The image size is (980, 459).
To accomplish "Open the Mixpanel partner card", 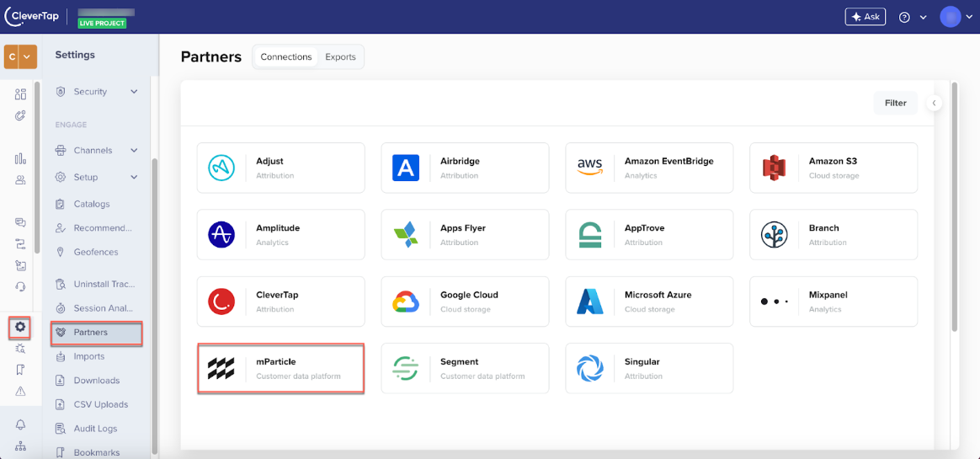I will [x=834, y=302].
